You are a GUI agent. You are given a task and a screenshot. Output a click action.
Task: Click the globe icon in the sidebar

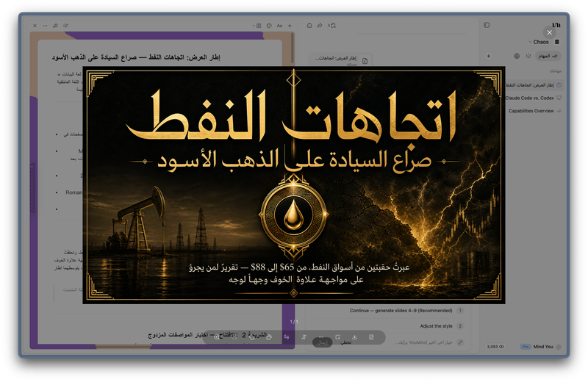click(517, 56)
